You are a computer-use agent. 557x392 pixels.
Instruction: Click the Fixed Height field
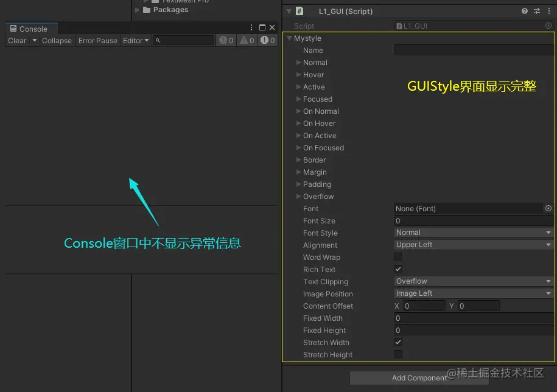(474, 330)
